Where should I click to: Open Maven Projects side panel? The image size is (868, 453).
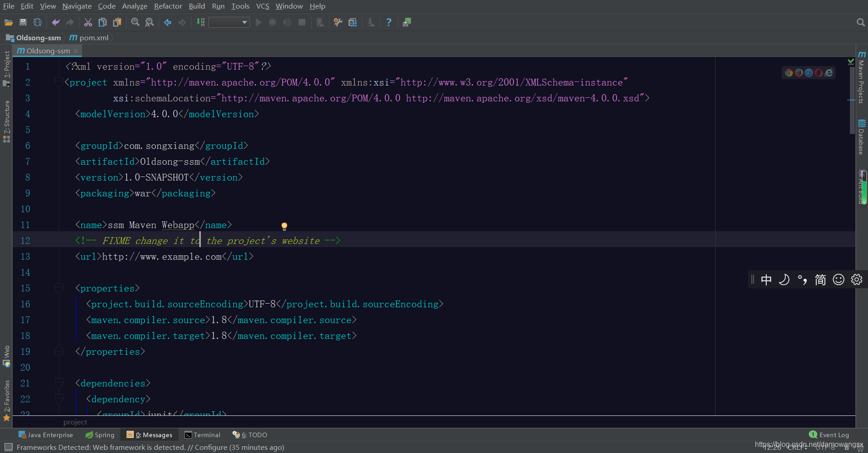click(862, 78)
